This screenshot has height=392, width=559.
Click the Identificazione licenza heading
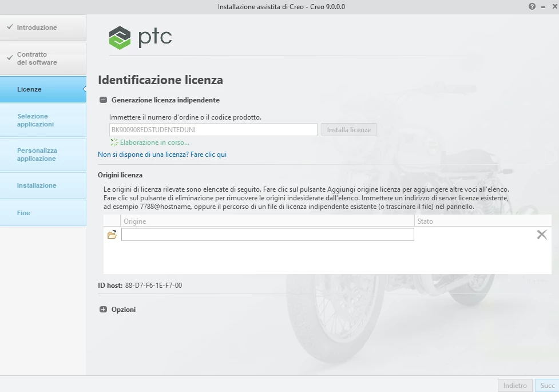[x=160, y=80]
